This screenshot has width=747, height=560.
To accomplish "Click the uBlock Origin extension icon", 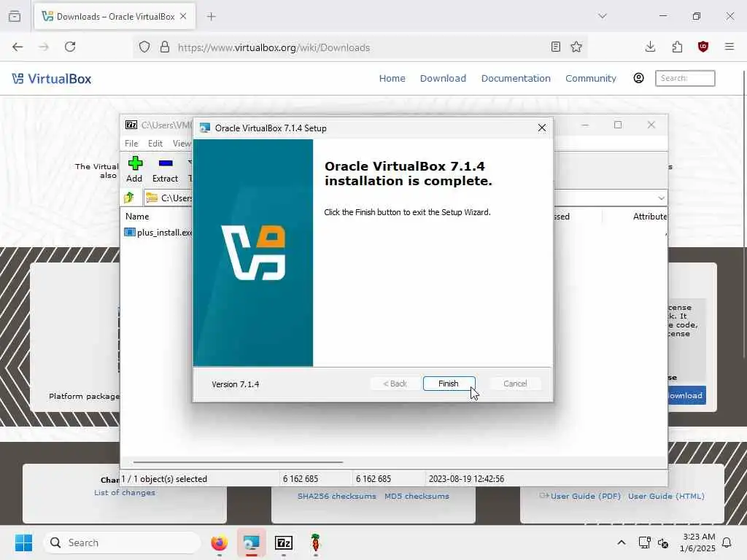I will pyautogui.click(x=703, y=47).
